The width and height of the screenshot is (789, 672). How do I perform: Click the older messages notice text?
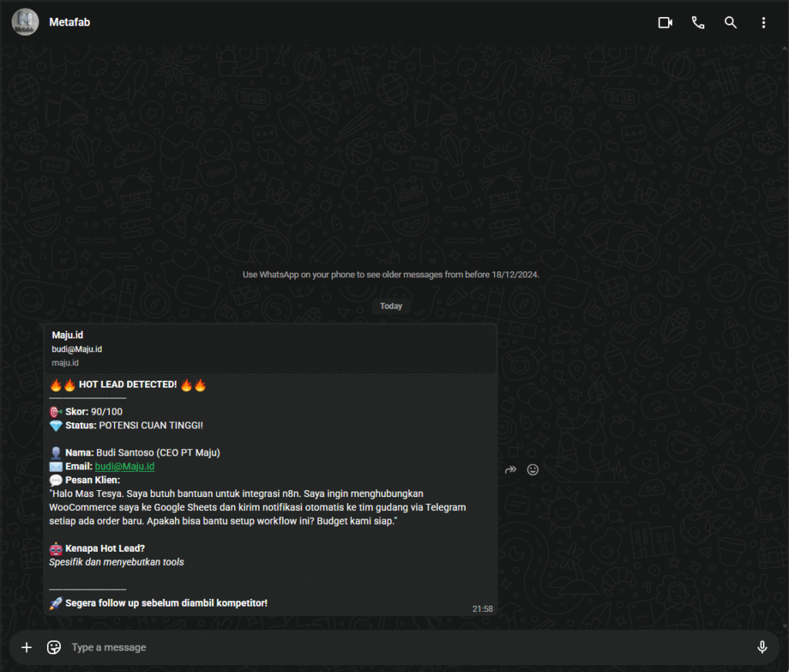pos(391,274)
